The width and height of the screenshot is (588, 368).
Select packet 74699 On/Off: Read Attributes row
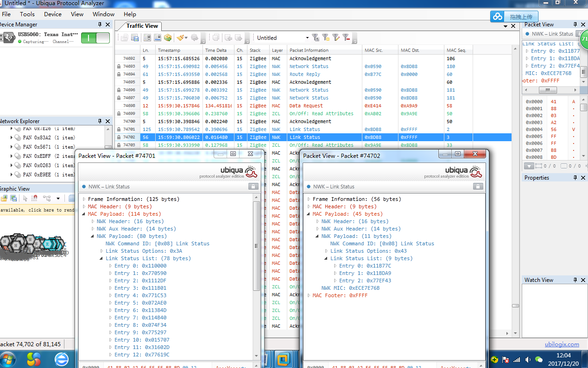(x=313, y=113)
